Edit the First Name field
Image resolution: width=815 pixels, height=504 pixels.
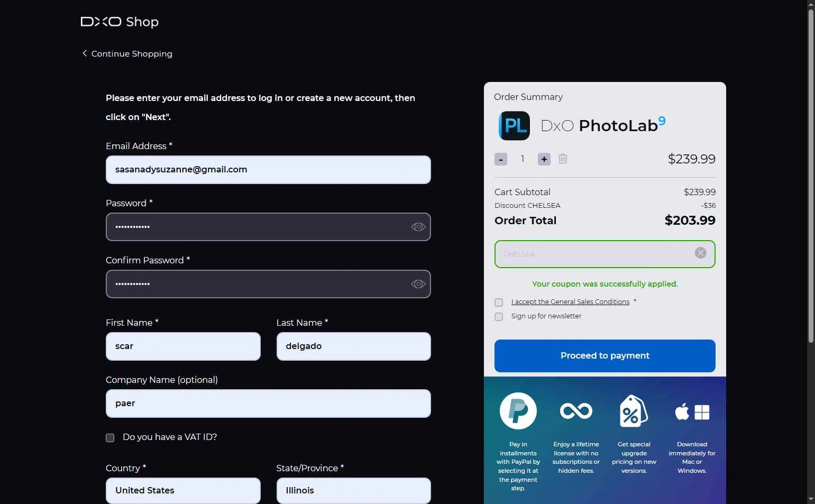coord(183,346)
